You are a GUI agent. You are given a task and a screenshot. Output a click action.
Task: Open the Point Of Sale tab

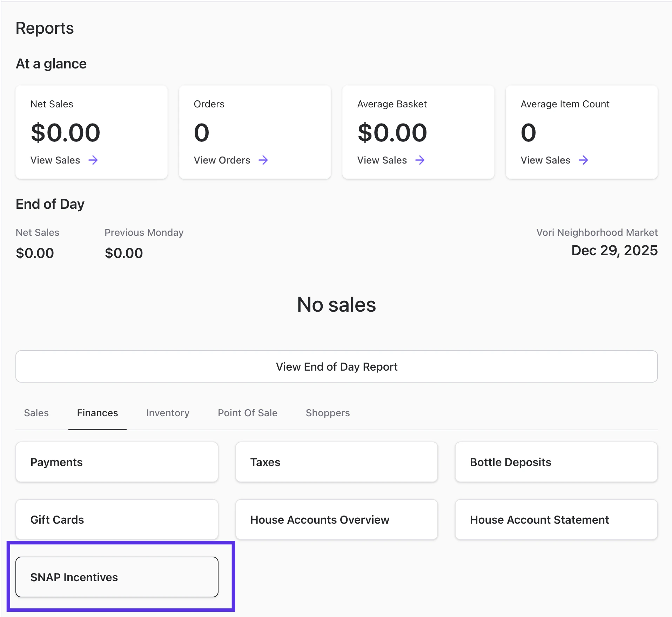pyautogui.click(x=248, y=413)
